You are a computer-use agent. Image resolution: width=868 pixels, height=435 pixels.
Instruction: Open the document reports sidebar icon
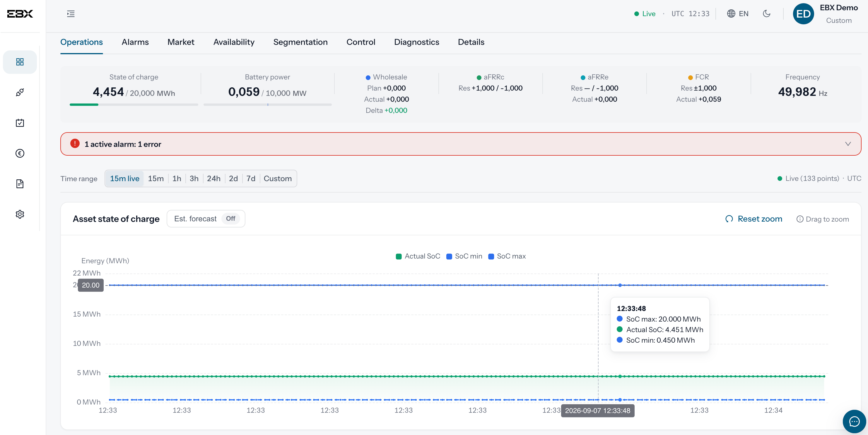(x=20, y=184)
